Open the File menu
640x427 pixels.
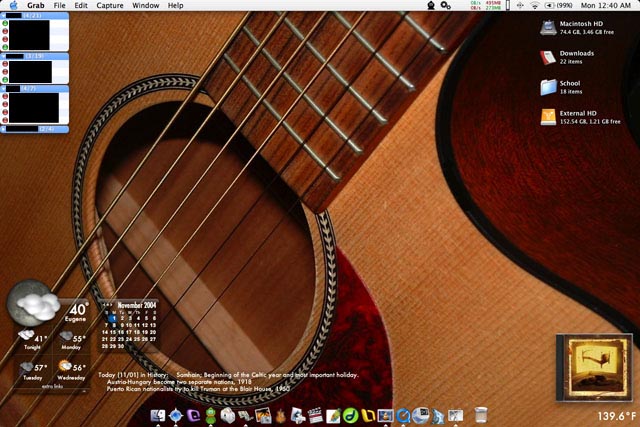pos(59,5)
